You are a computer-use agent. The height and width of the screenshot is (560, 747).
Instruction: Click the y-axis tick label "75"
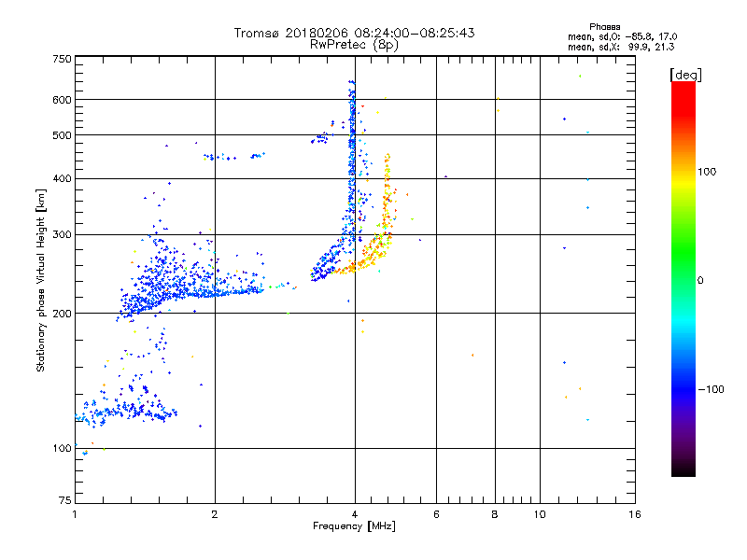(65, 500)
